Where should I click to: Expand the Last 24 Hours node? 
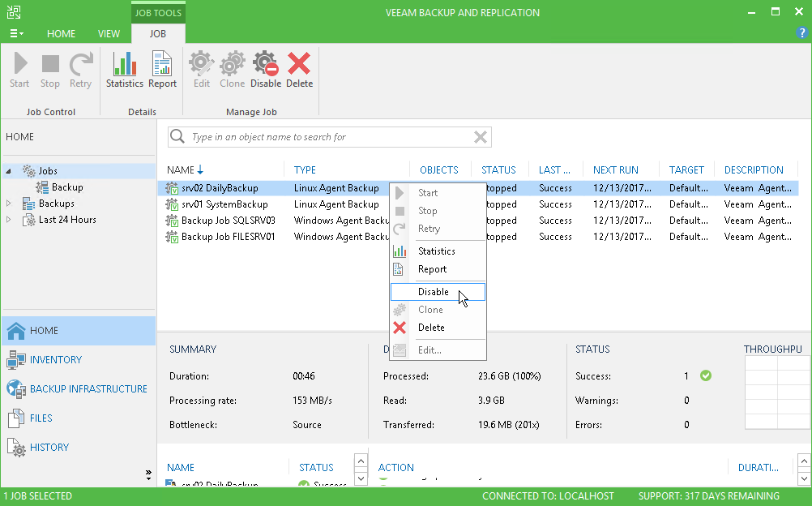click(x=8, y=220)
